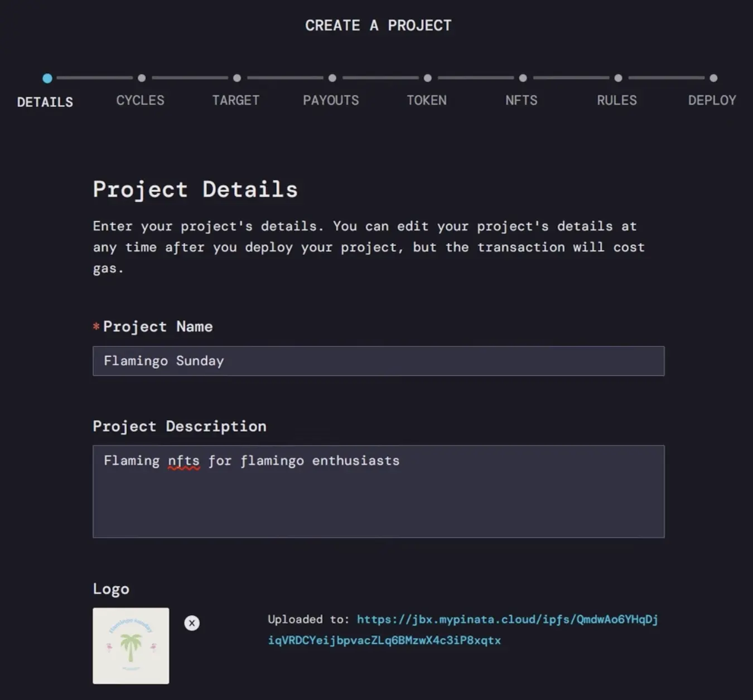
Task: Click the RULES progress dot
Action: pyautogui.click(x=618, y=78)
